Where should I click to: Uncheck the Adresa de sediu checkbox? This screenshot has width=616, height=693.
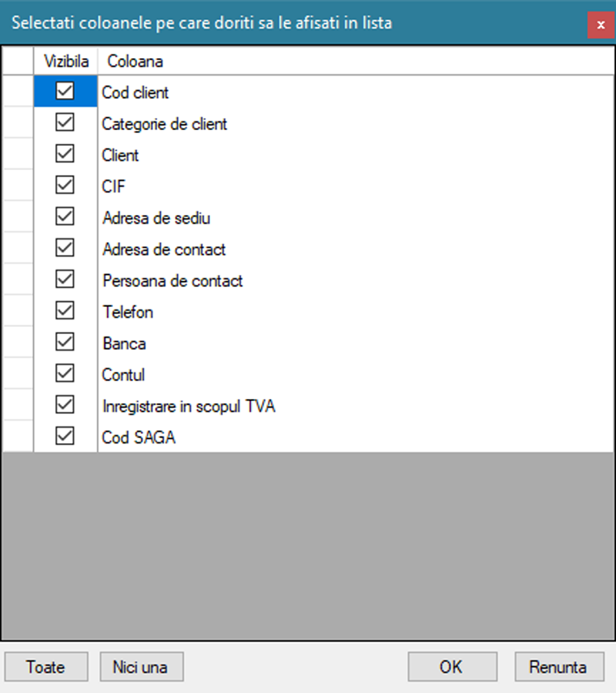pos(65,217)
